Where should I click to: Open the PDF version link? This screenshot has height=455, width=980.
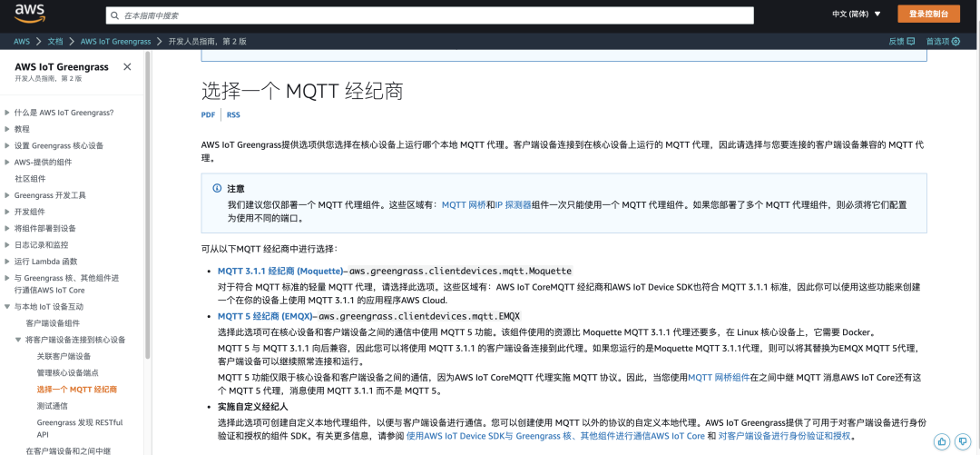[x=208, y=115]
